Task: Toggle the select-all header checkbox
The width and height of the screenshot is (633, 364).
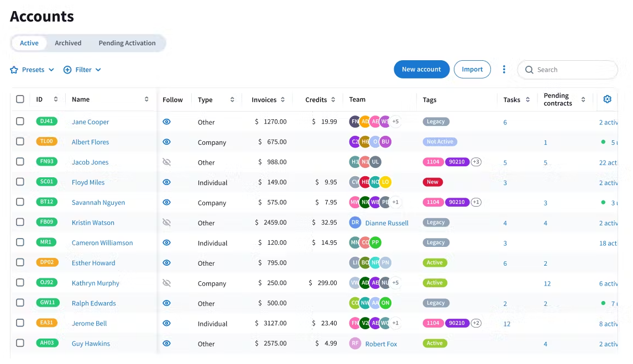Action: (x=20, y=99)
